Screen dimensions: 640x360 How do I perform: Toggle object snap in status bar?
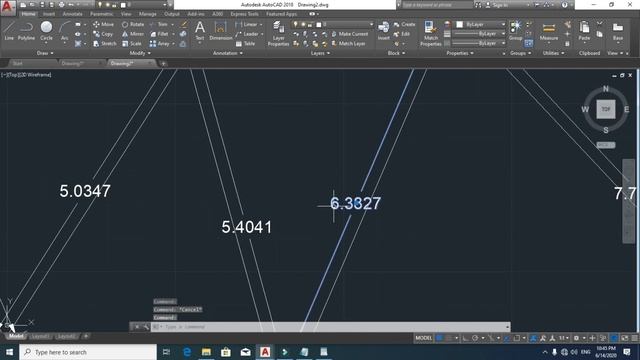[x=517, y=338]
